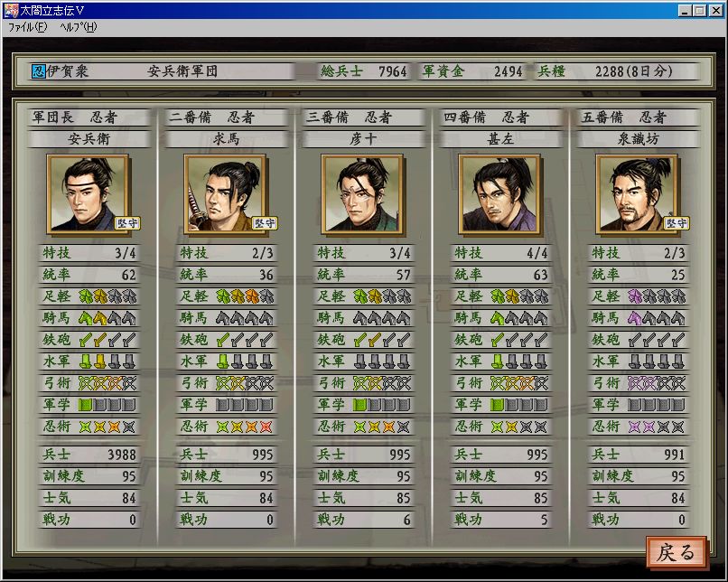Click the 太閤立志伝V title bar app icon
Viewport: 728px width, 582px height.
pos(11,10)
